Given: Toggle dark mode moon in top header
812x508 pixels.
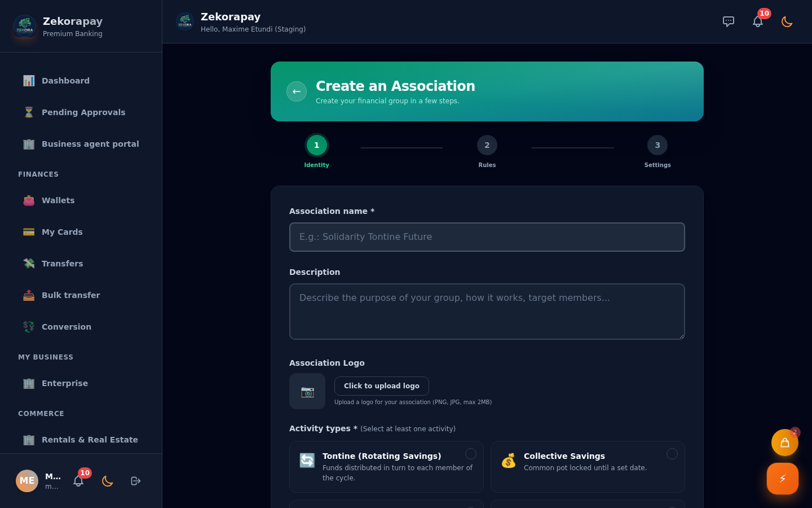Looking at the screenshot, I should 787,21.
